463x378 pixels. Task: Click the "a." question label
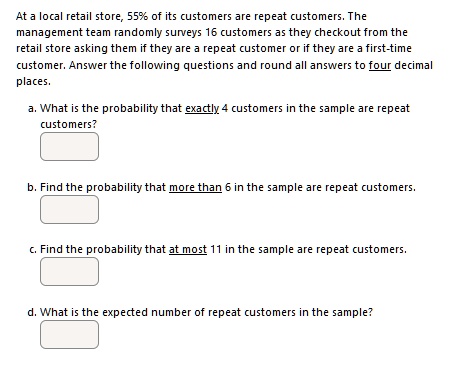[x=32, y=108]
